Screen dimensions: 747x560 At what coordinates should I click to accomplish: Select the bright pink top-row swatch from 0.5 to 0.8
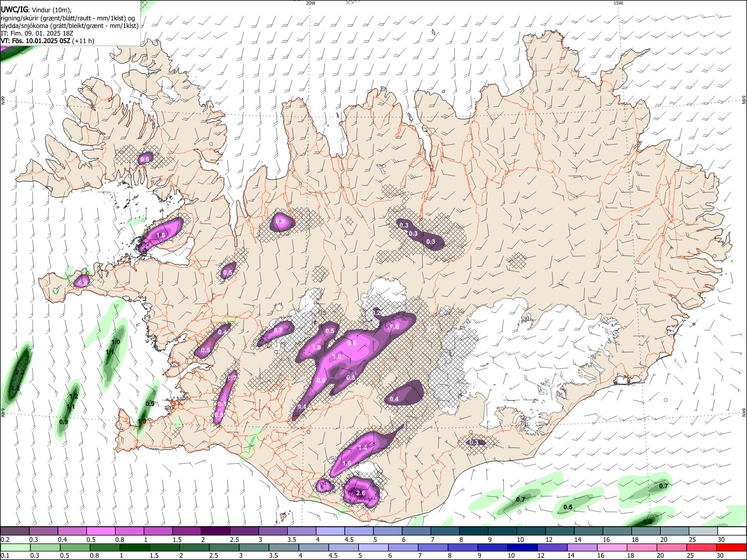coord(100,531)
